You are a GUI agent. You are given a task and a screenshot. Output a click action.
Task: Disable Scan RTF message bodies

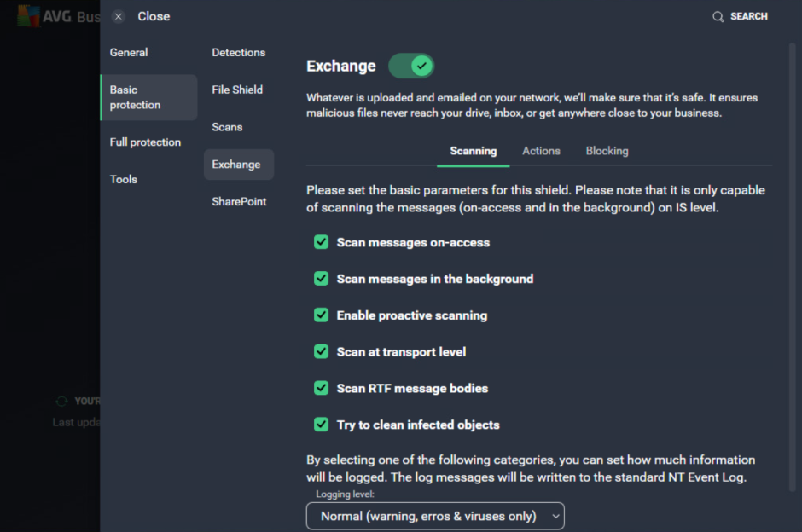(x=321, y=388)
